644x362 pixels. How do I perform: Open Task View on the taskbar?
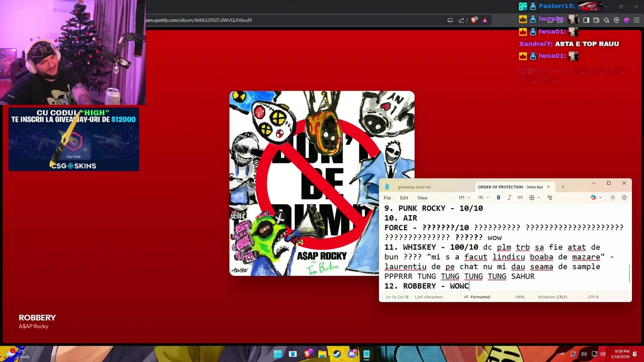(x=292, y=354)
